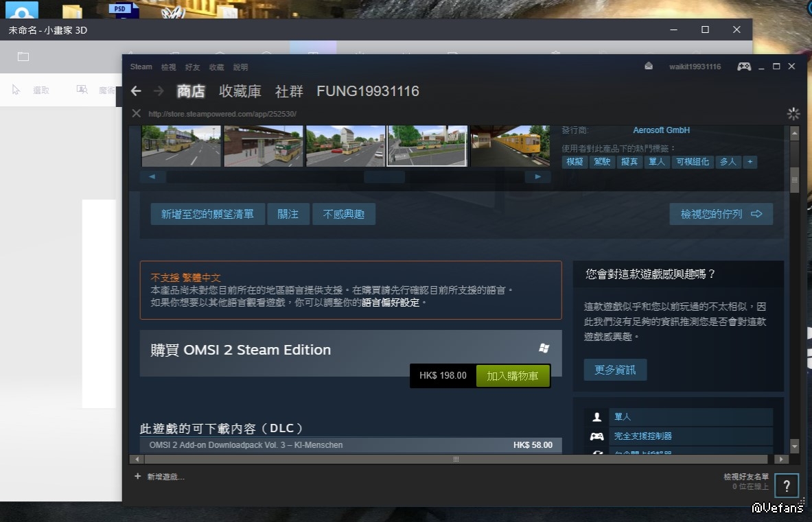Open the 說明 menu in Steam
812x522 pixels.
pyautogui.click(x=240, y=67)
